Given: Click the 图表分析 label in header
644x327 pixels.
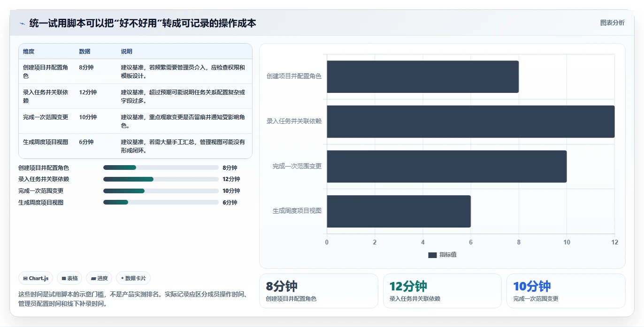Looking at the screenshot, I should click(x=612, y=23).
